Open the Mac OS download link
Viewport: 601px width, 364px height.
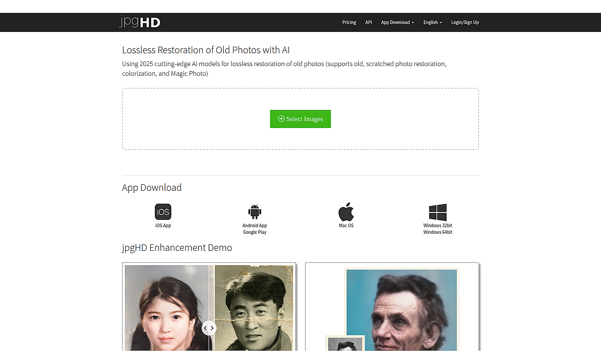coord(346,225)
